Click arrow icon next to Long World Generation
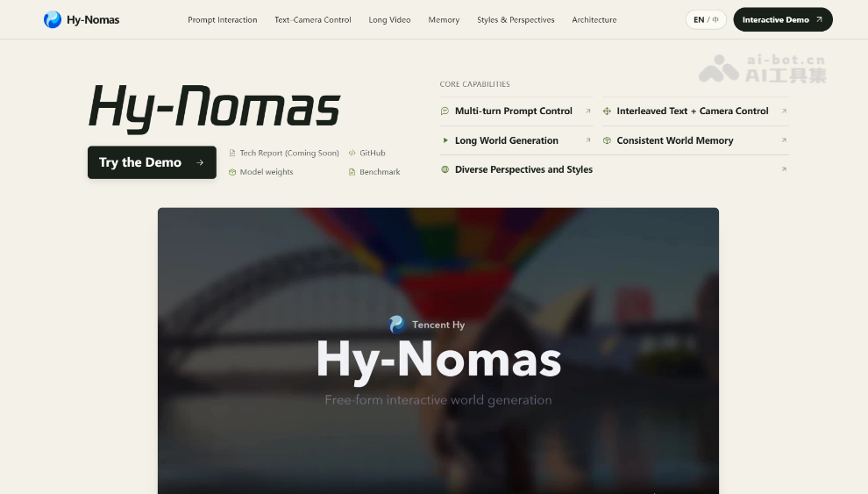The height and width of the screenshot is (494, 868). point(588,140)
